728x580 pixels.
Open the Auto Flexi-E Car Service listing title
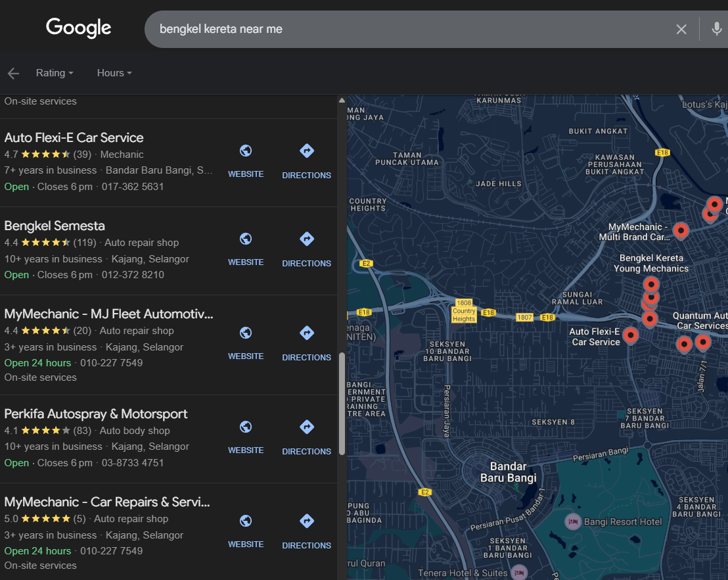point(74,137)
